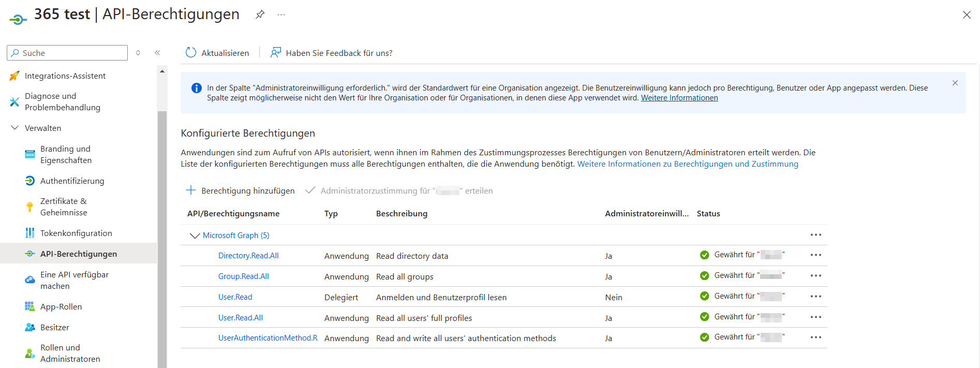The height and width of the screenshot is (368, 980).
Task: Collapse the Microsoft Graph (5) group
Action: tap(195, 235)
